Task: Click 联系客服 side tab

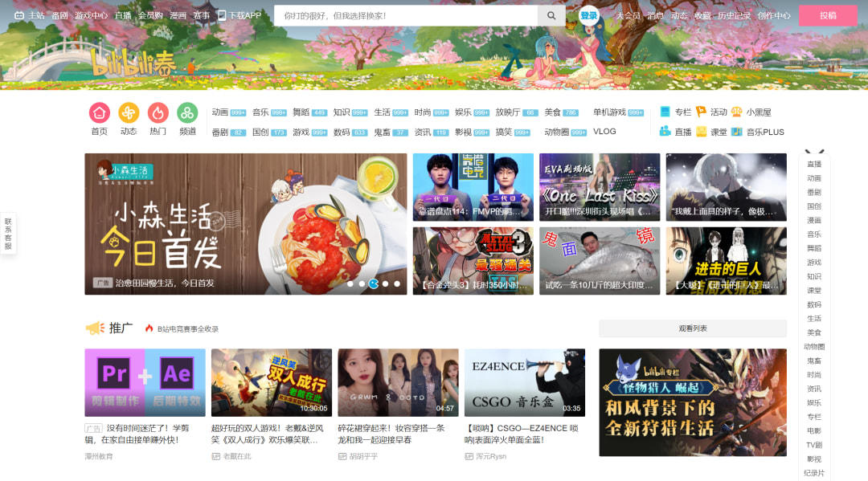Action: coord(8,234)
